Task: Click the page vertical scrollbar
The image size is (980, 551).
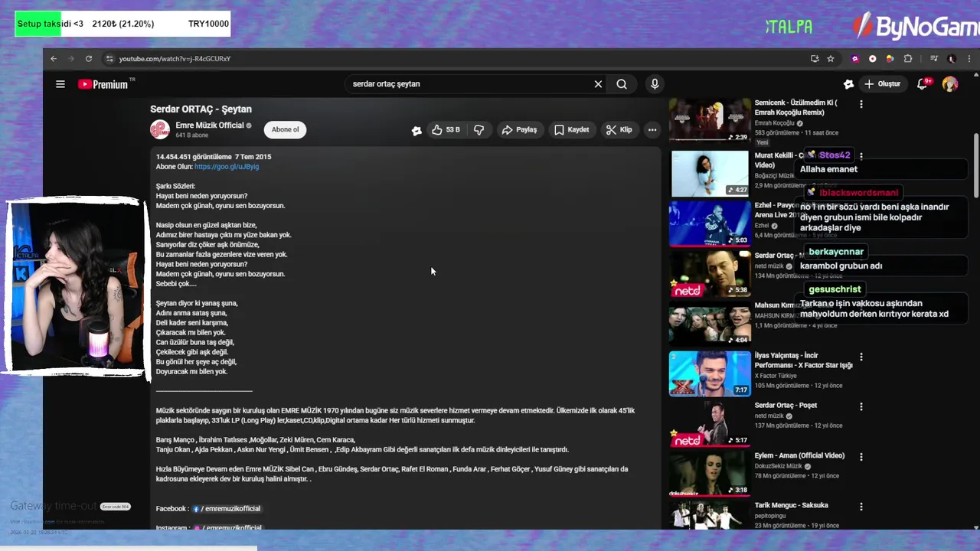Action: tap(975, 165)
